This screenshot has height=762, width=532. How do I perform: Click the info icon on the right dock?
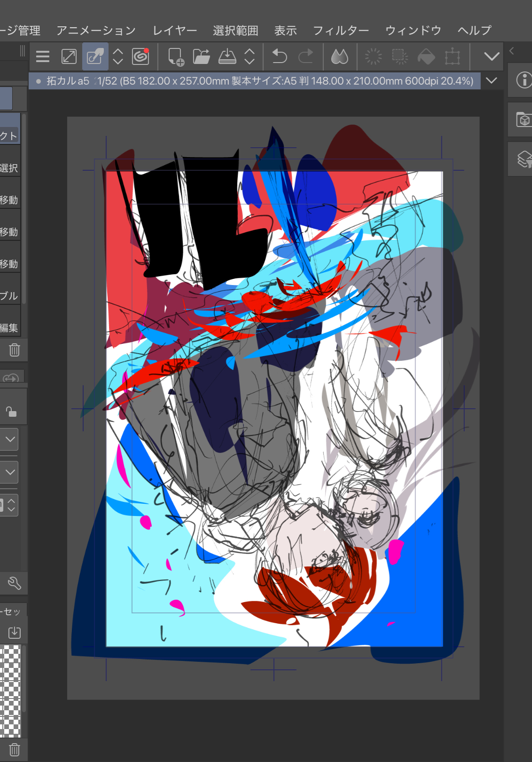point(524,80)
